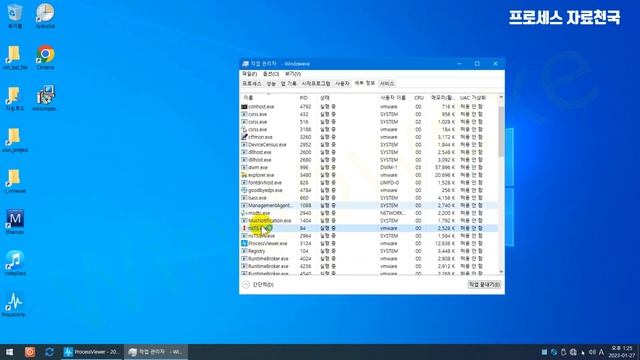The height and width of the screenshot is (360, 640).
Task: Click the explorer.exe process icon
Action: 244,175
